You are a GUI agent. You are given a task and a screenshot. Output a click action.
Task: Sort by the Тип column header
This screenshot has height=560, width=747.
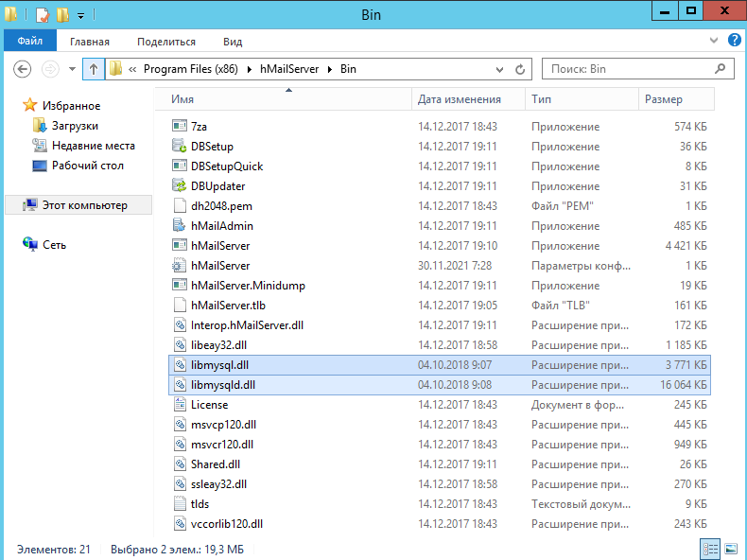[x=582, y=99]
